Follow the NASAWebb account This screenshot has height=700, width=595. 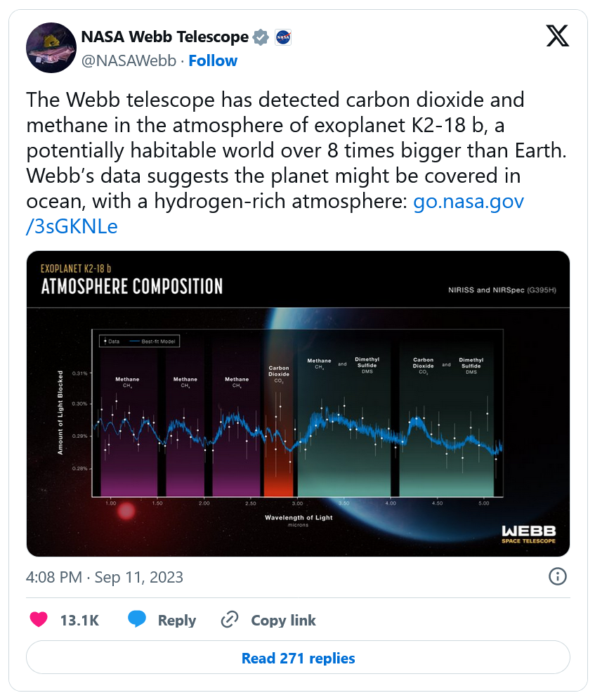click(213, 61)
